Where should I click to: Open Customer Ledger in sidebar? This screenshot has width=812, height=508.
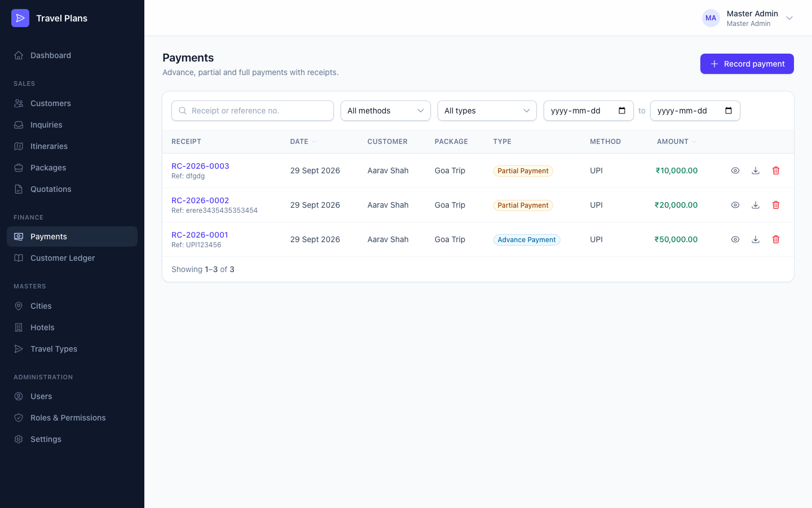[72, 258]
